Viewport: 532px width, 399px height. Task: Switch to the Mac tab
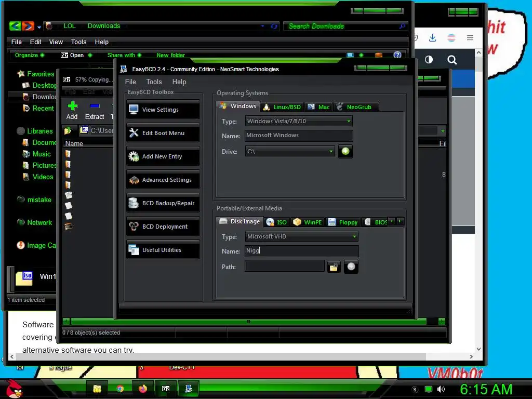pyautogui.click(x=318, y=107)
